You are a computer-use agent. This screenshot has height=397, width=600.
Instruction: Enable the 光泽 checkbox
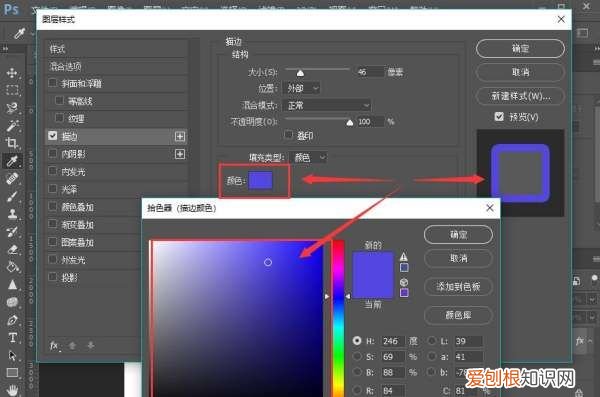[x=52, y=188]
